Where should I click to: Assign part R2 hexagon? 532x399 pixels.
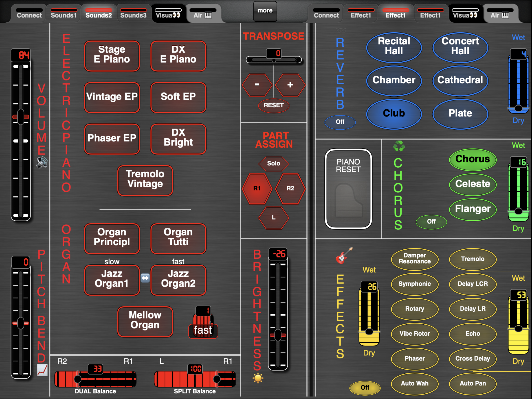290,189
